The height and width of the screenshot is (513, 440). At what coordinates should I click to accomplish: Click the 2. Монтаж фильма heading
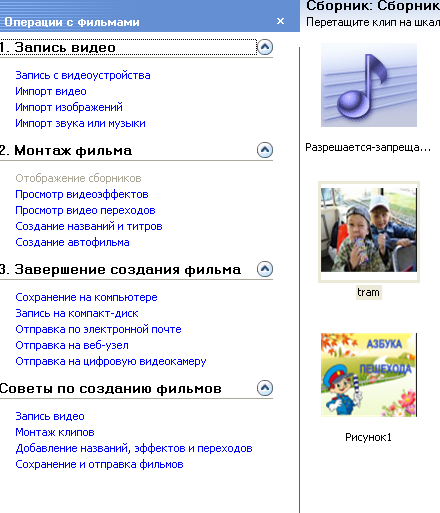pyautogui.click(x=66, y=150)
